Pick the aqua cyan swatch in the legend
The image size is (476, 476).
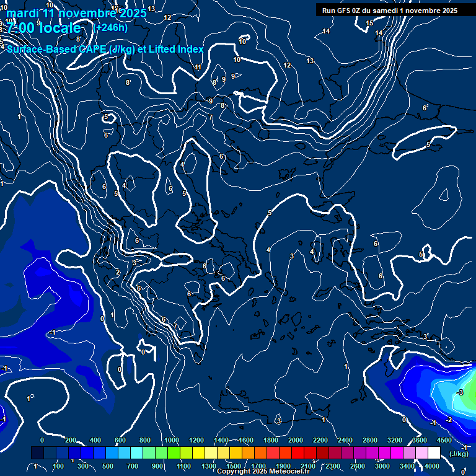pyautogui.click(x=136, y=452)
